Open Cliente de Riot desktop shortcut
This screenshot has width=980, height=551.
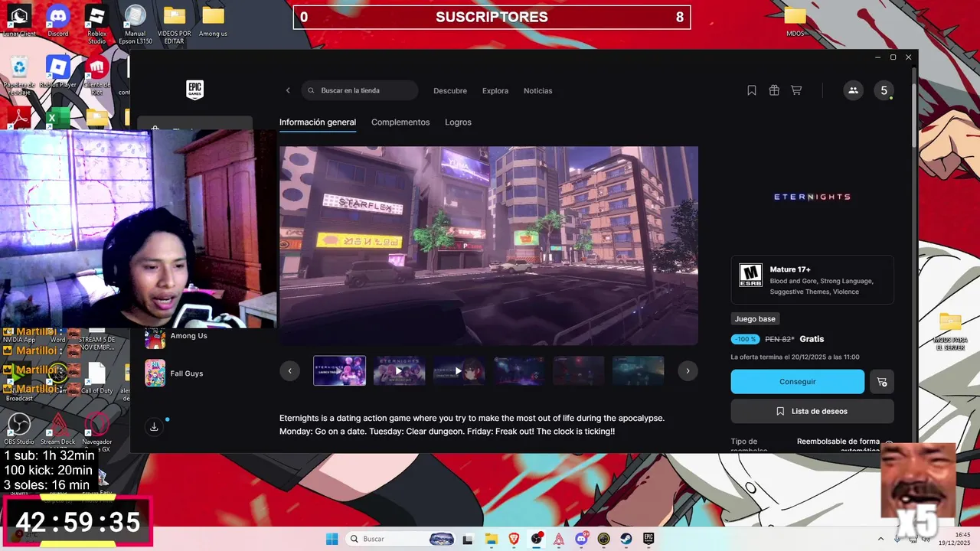(x=96, y=76)
